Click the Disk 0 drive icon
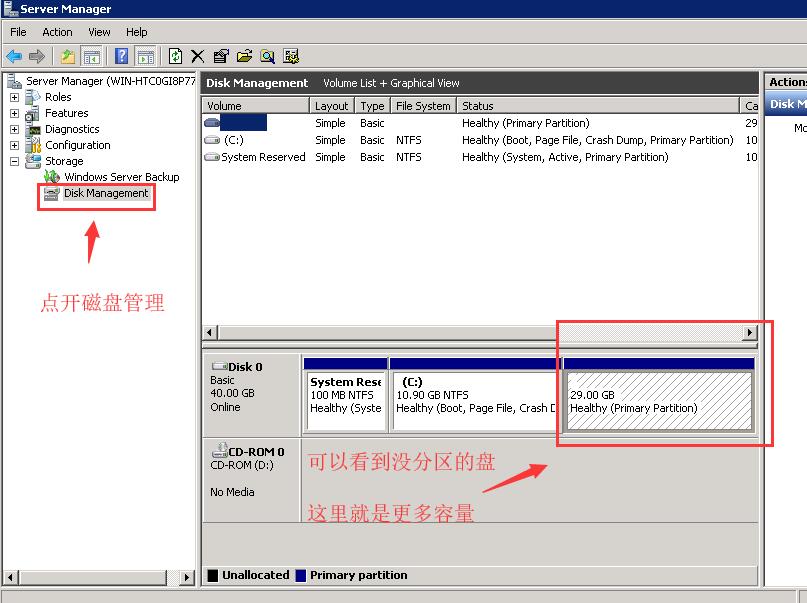 pyautogui.click(x=219, y=366)
